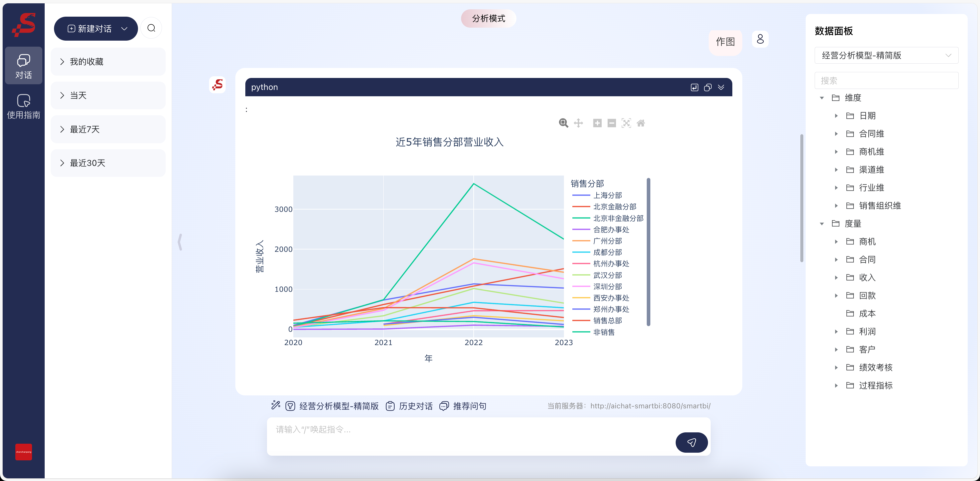Toggle 北京非金融分部 legend series
980x481 pixels.
click(x=608, y=218)
